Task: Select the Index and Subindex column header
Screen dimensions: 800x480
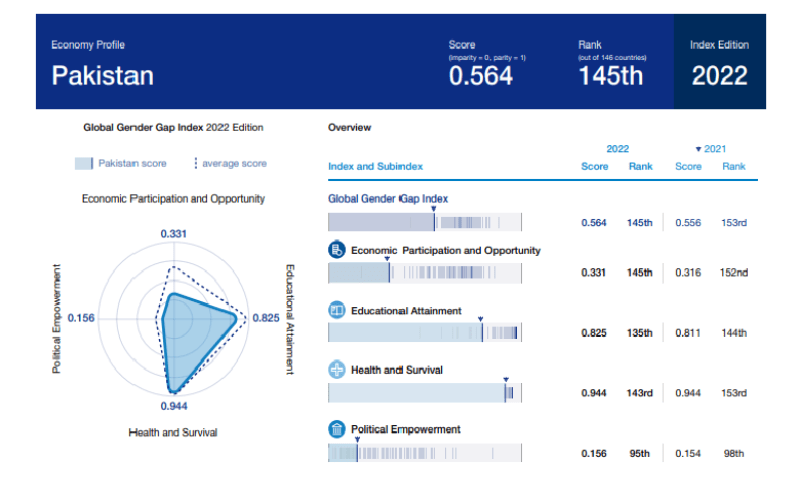Action: [x=375, y=166]
